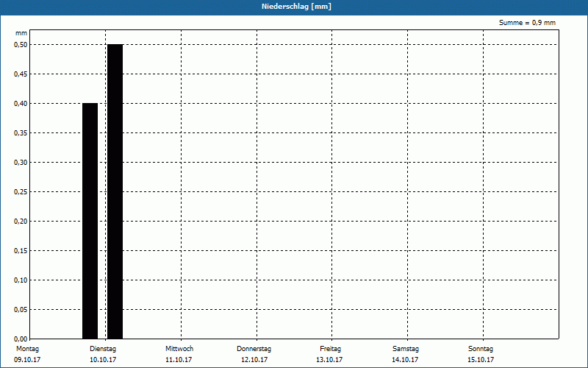
Task: Click the shorter black bar reaching 0,40
Action: (x=90, y=221)
